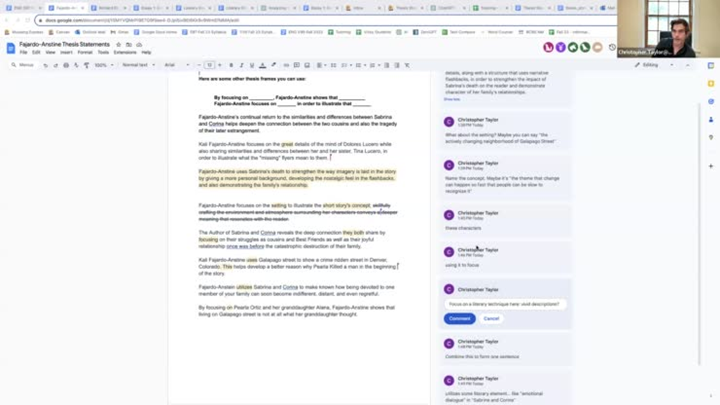Click the text highlight color pen icon
Image resolution: width=720 pixels, height=405 pixels.
(275, 65)
